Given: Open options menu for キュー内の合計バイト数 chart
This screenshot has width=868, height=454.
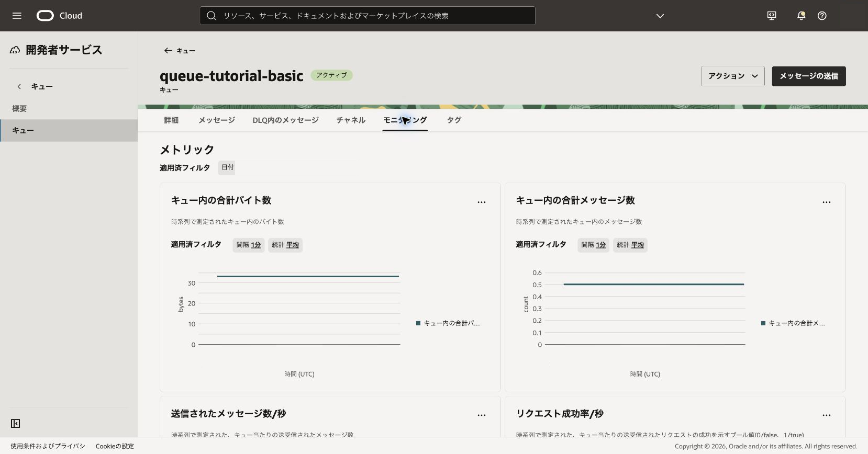Looking at the screenshot, I should (482, 202).
